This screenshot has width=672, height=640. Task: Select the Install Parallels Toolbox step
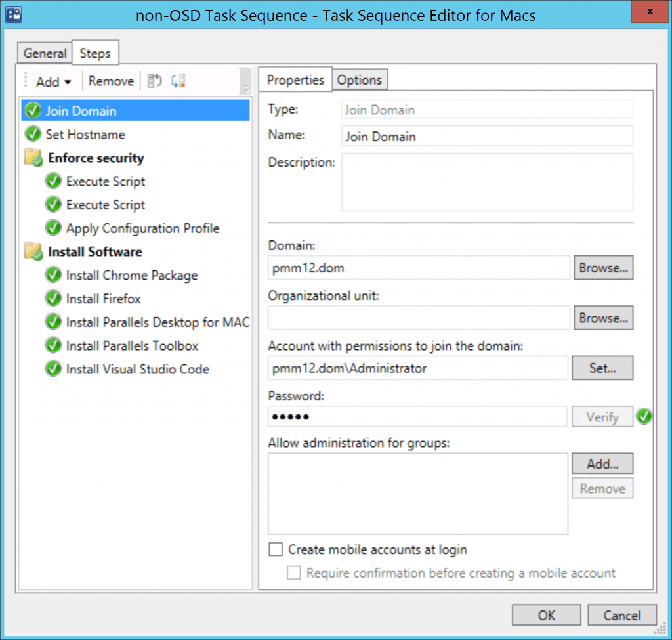coord(132,345)
